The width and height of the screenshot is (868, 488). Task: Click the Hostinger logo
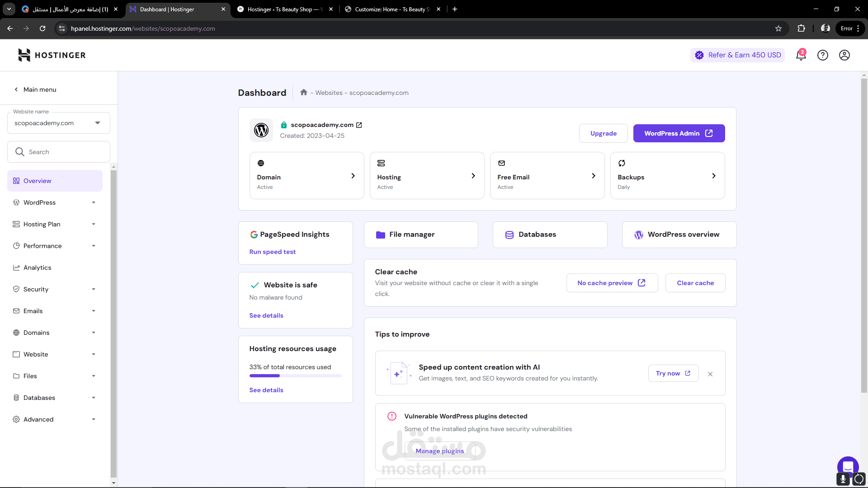[52, 55]
